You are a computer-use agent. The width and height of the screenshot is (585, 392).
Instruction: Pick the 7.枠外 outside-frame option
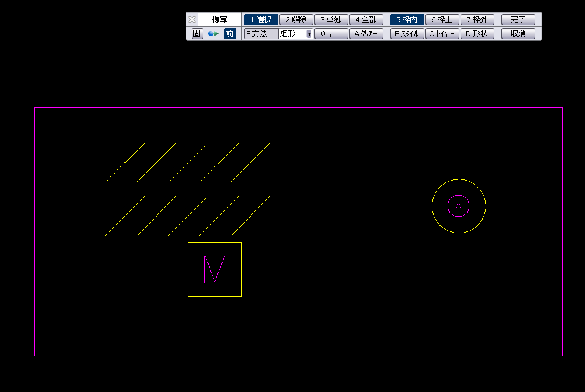click(x=477, y=20)
